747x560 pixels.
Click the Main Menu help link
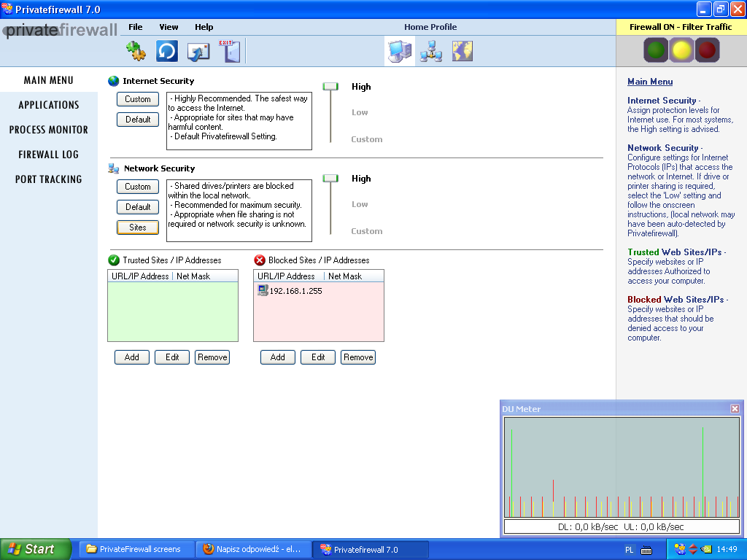(x=650, y=82)
